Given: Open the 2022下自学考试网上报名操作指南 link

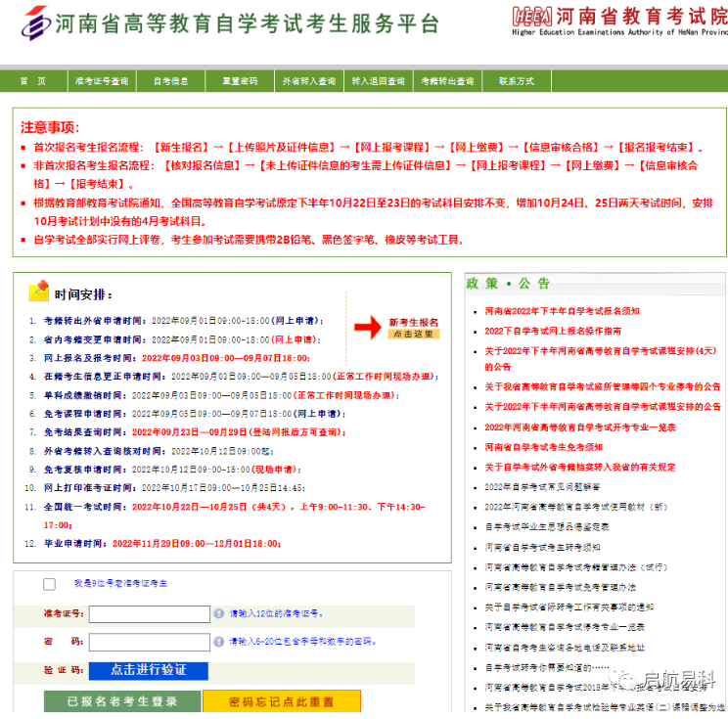Looking at the screenshot, I should click(553, 331).
